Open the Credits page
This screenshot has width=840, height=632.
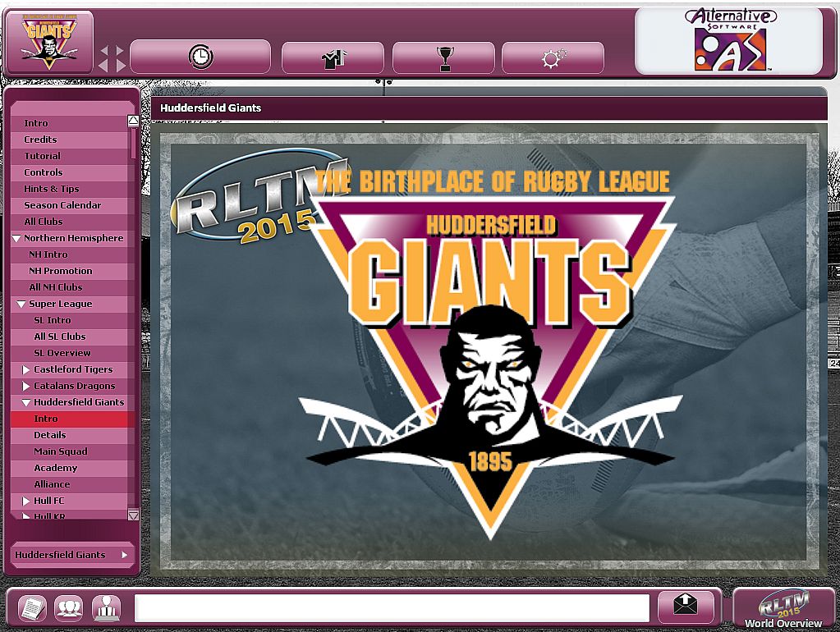coord(69,140)
